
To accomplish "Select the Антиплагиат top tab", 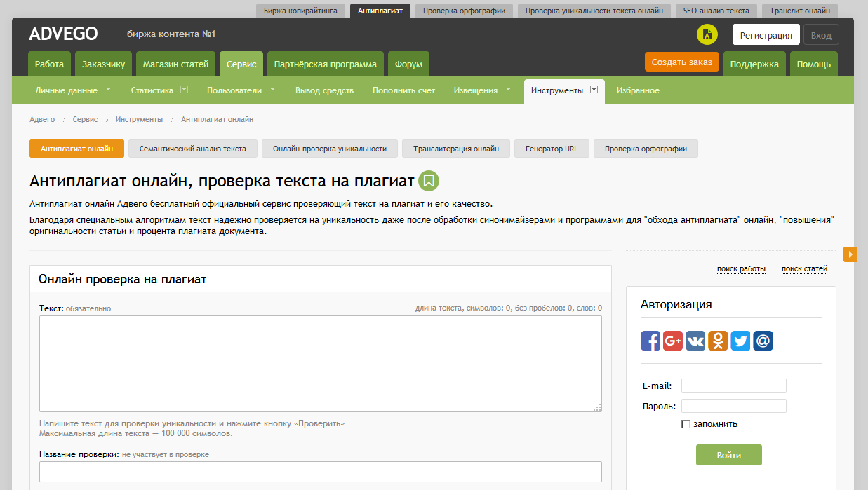I will click(x=380, y=11).
